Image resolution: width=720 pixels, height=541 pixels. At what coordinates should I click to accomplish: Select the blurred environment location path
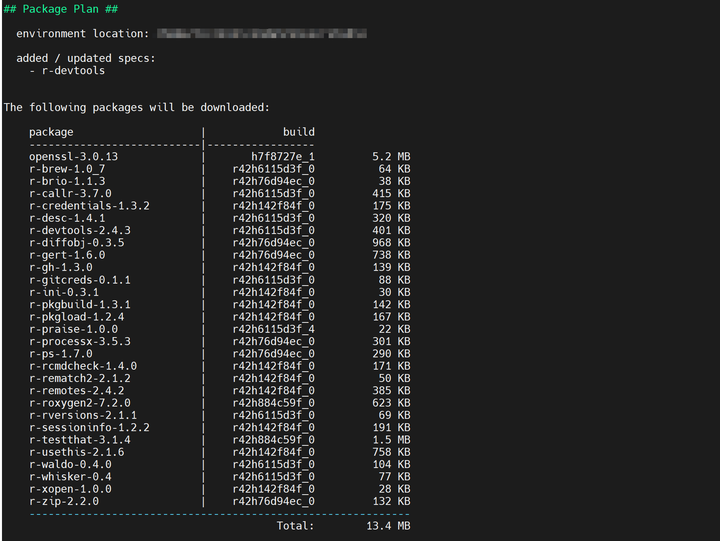tap(262, 34)
